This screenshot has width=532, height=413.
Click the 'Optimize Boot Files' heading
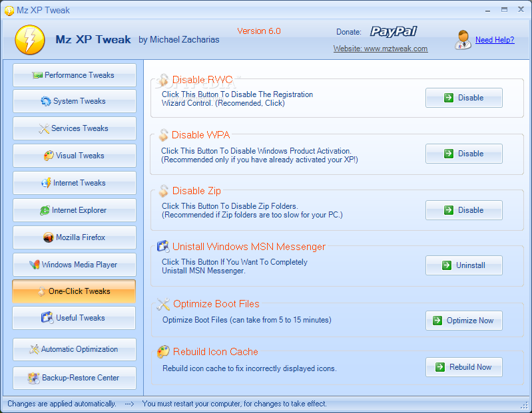pos(216,304)
